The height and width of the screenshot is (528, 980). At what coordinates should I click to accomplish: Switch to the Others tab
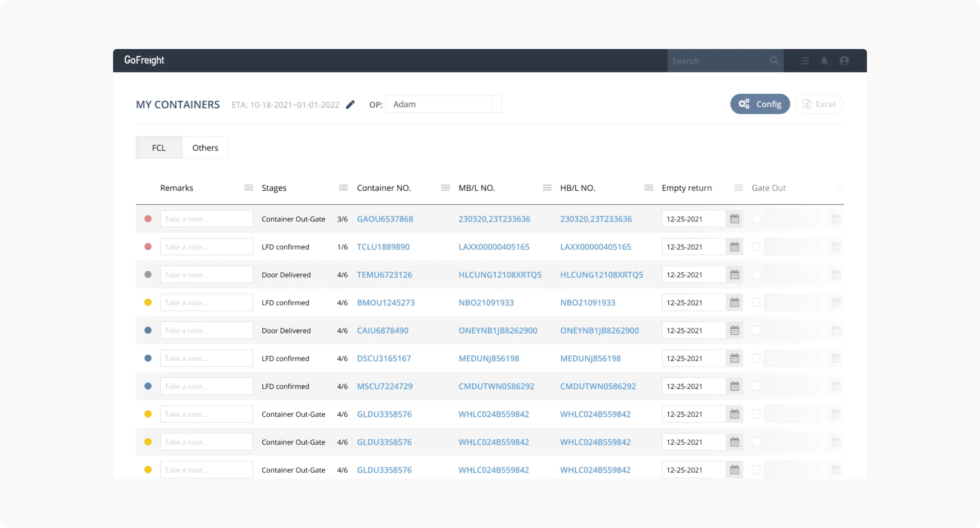click(205, 148)
